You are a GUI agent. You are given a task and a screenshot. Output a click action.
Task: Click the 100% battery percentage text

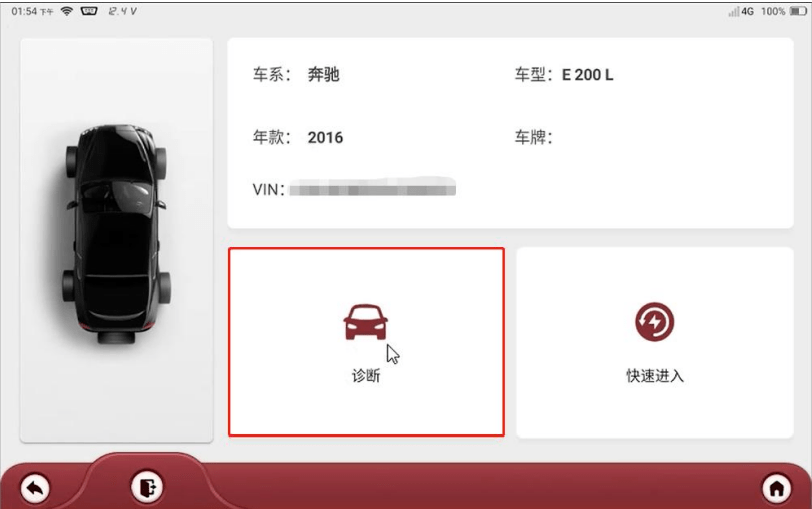(x=773, y=11)
